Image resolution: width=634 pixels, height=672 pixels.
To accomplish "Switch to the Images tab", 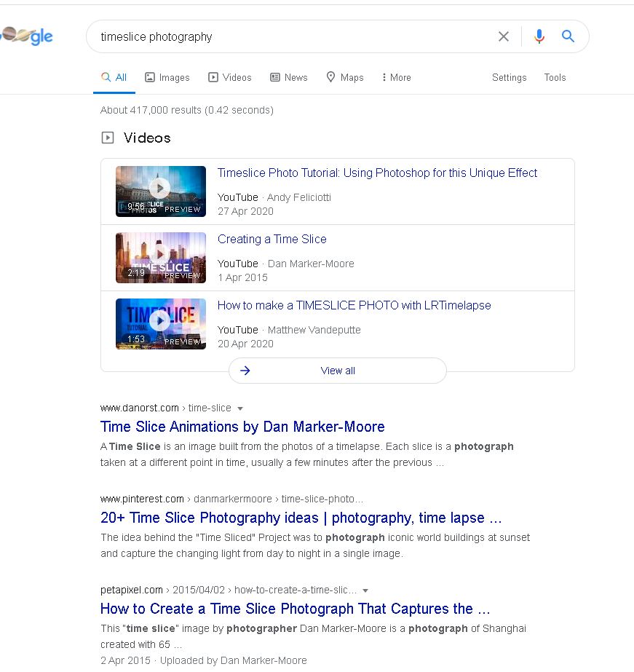I will click(x=167, y=78).
